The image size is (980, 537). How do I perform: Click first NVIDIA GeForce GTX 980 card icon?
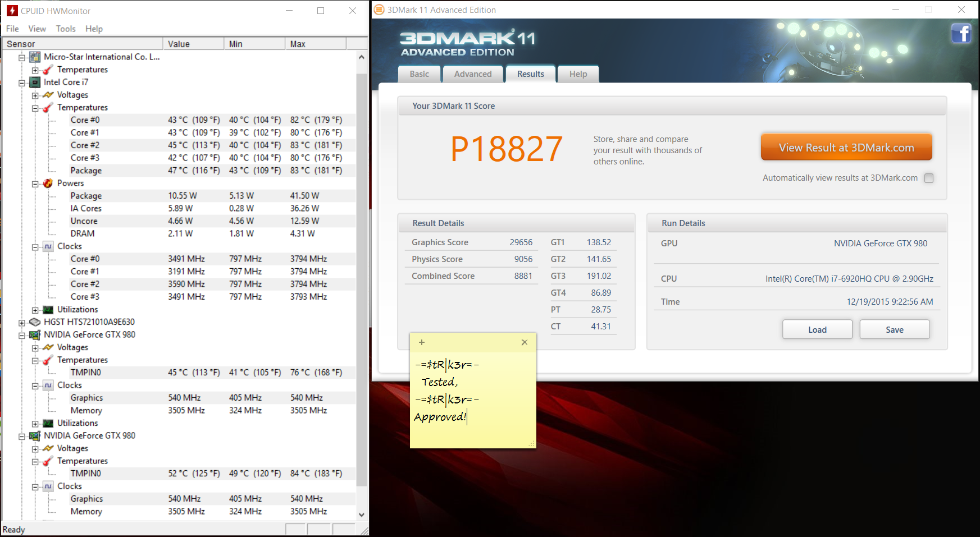coord(35,334)
